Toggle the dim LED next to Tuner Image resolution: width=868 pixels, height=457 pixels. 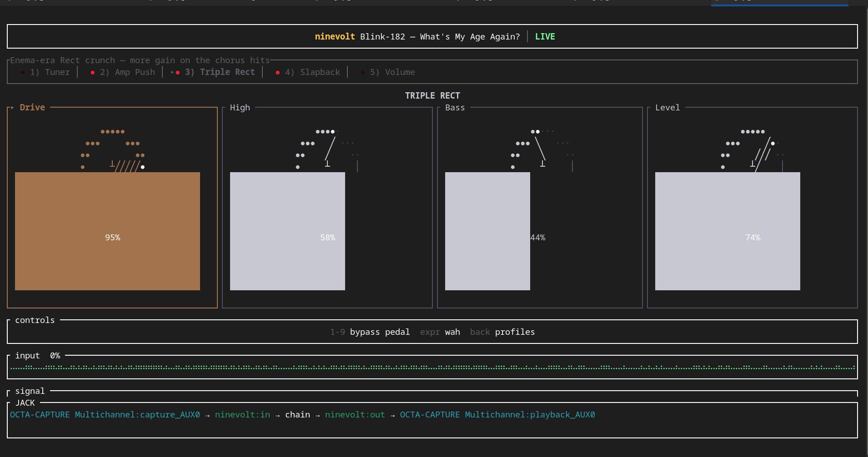tap(23, 73)
